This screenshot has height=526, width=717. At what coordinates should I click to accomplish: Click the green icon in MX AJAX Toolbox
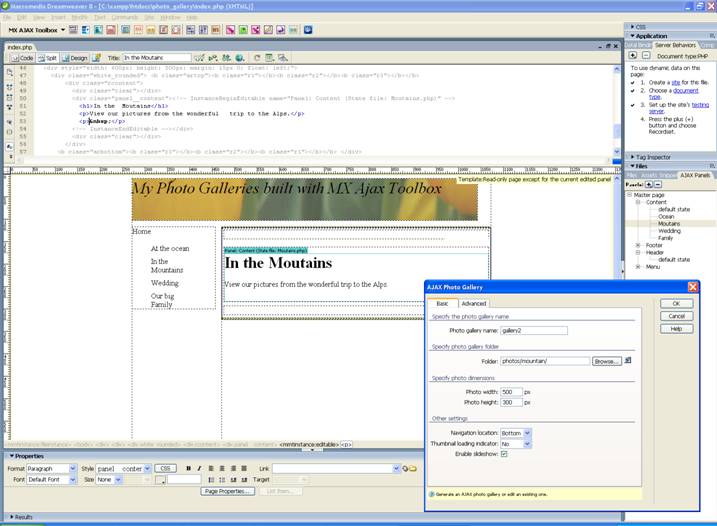pyautogui.click(x=243, y=30)
